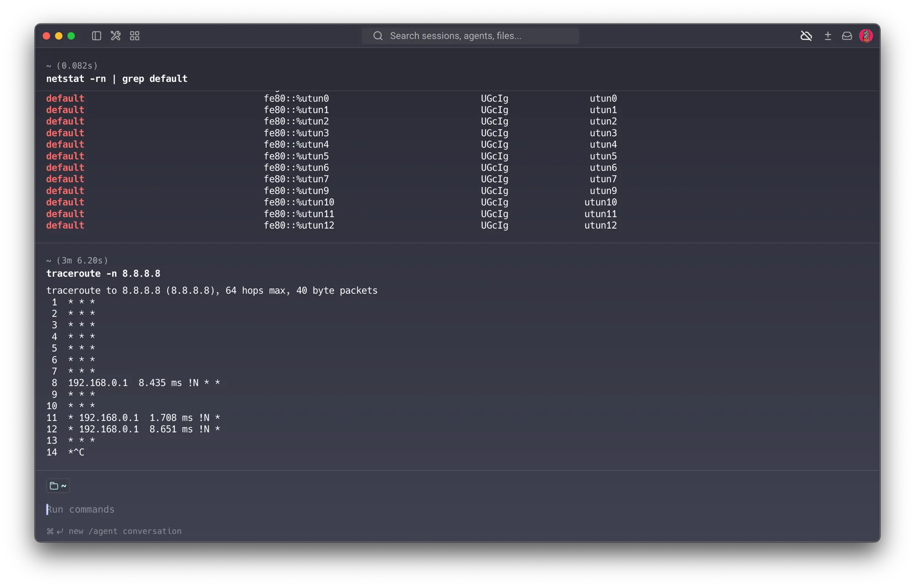Click hop 12 192.168.0.1 8.651 ms line
Image resolution: width=915 pixels, height=588 pixels.
tap(133, 429)
